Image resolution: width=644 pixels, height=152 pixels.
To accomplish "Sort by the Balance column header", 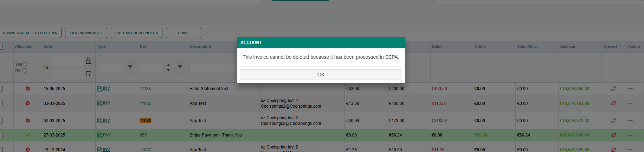I will pyautogui.click(x=567, y=46).
